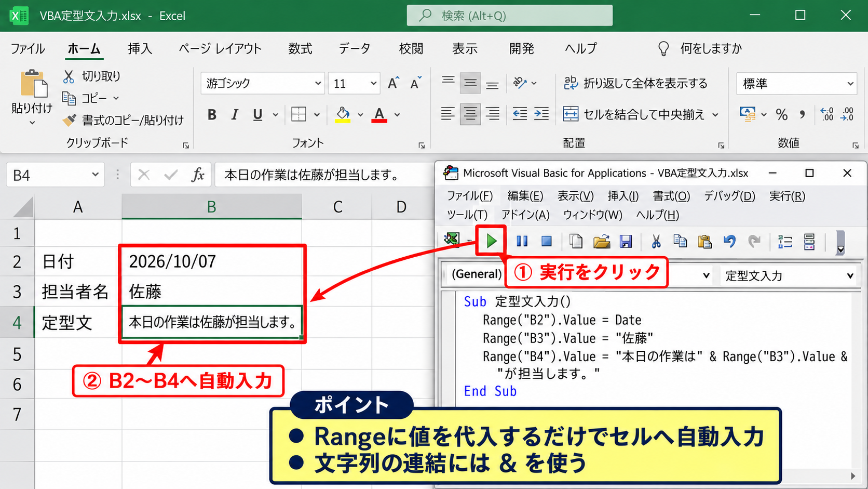Screen dimensions: 868x489
Task: Align text left
Action: point(447,114)
